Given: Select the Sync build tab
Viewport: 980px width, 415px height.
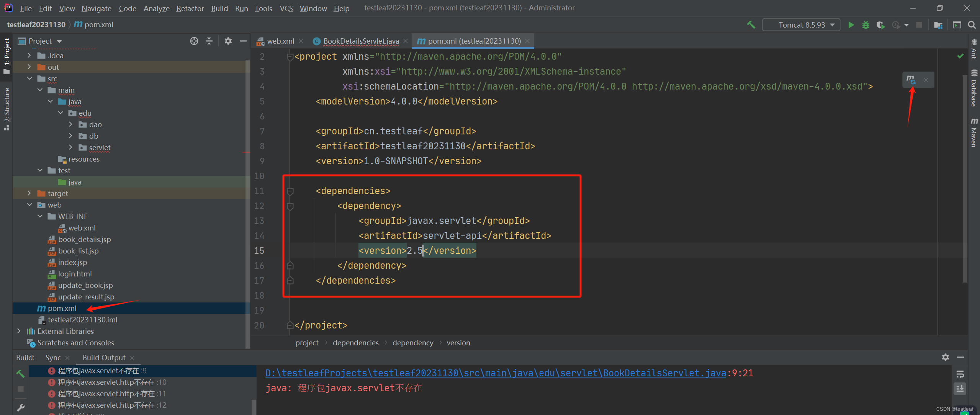Looking at the screenshot, I should click(53, 358).
